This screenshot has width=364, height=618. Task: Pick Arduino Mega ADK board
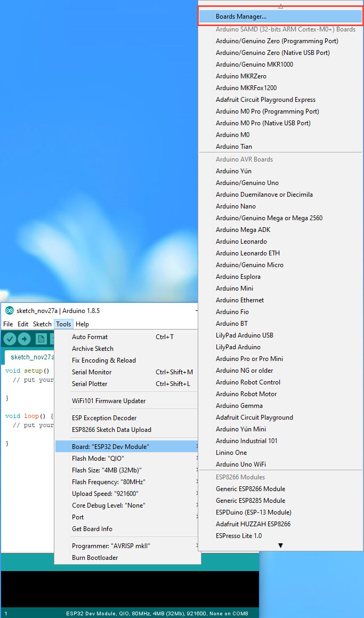(280, 230)
